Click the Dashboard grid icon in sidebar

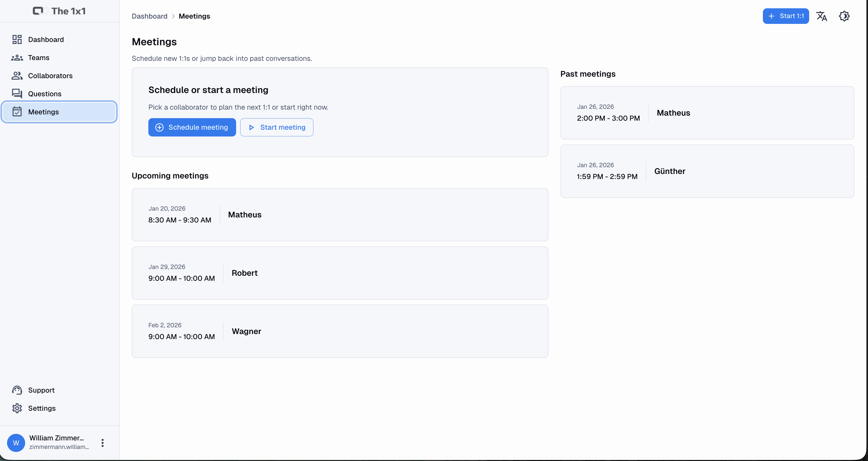point(17,39)
